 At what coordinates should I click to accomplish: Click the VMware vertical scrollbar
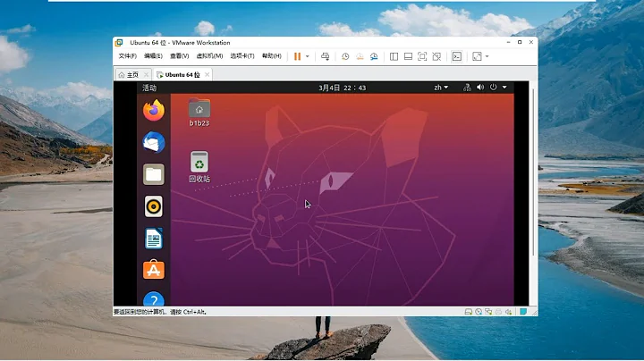click(x=533, y=172)
